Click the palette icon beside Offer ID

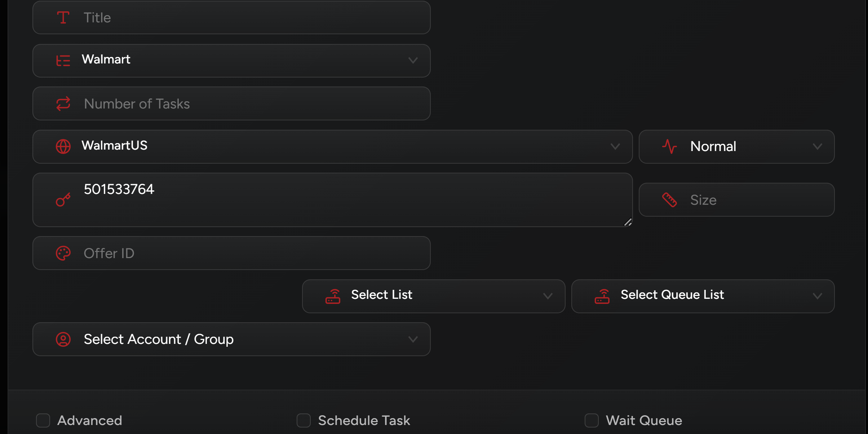point(63,253)
